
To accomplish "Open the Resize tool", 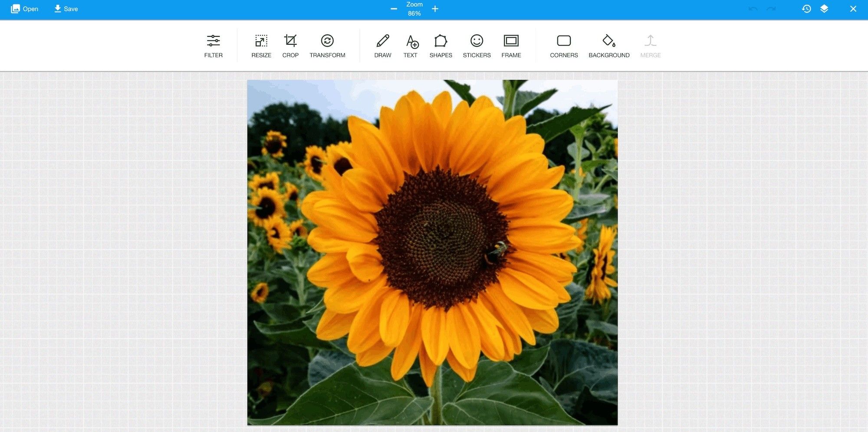I will point(261,46).
